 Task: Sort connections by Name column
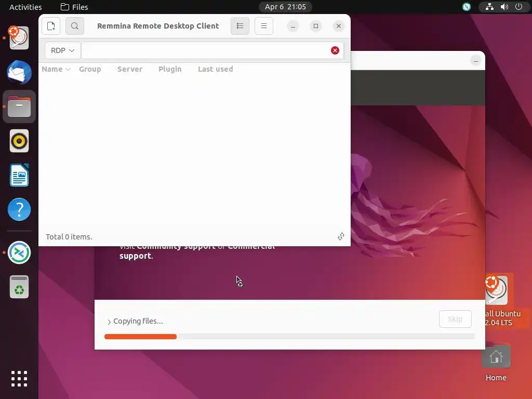click(x=56, y=69)
